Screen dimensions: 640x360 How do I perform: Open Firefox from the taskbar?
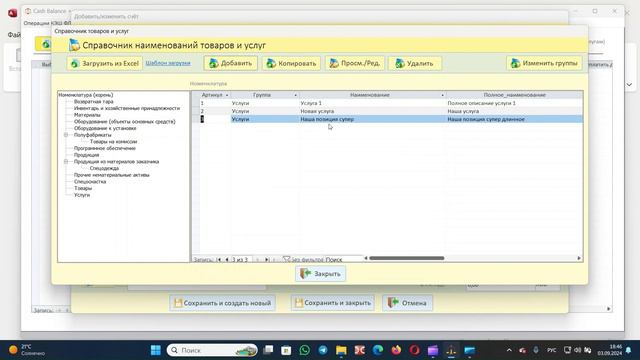click(x=396, y=350)
